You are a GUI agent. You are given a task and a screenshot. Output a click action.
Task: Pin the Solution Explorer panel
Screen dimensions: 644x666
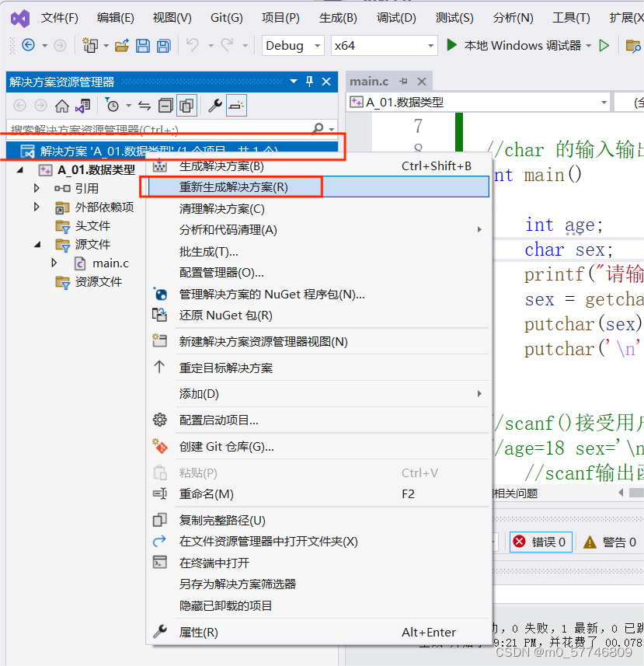309,81
